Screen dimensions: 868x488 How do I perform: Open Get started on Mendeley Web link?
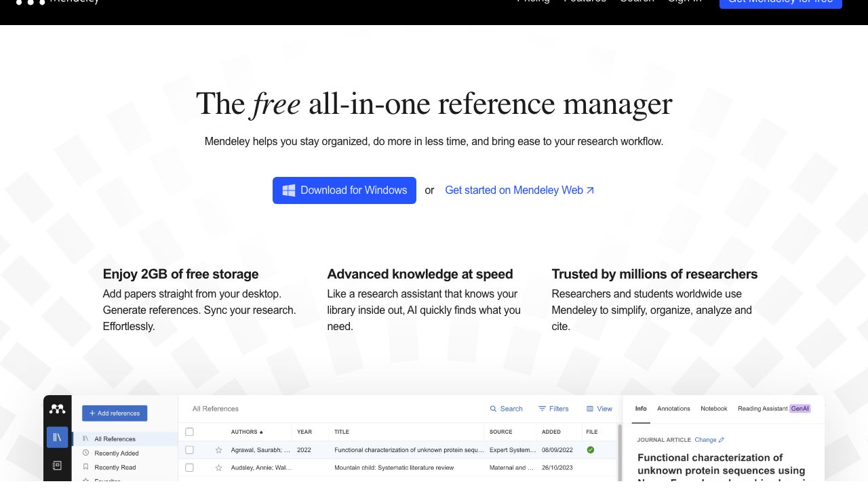point(519,190)
